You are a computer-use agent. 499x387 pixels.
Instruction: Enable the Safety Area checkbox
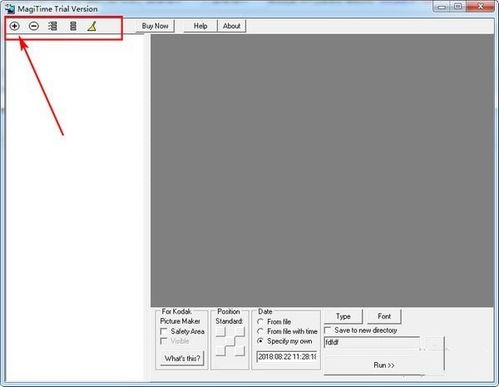tap(164, 332)
